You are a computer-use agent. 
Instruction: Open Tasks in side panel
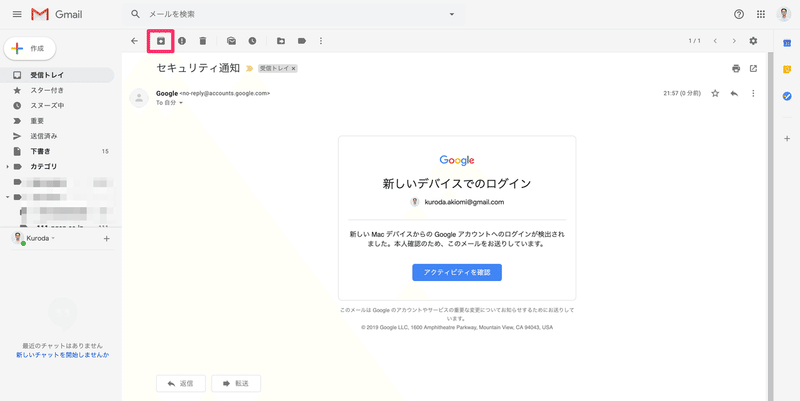click(x=787, y=96)
